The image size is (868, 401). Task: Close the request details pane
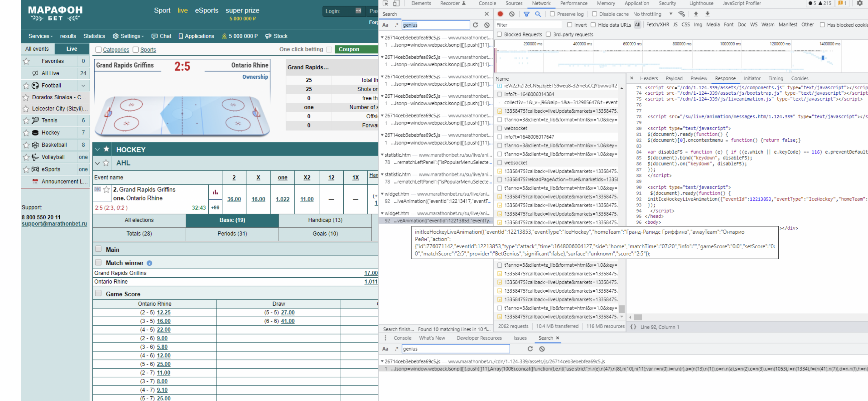pos(631,78)
